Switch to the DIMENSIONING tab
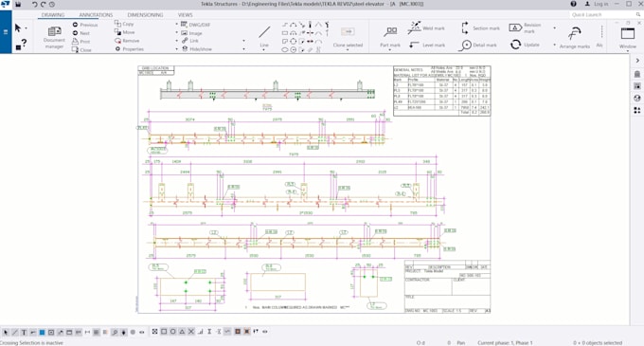Viewport: 644px width, 346px height. pos(145,15)
